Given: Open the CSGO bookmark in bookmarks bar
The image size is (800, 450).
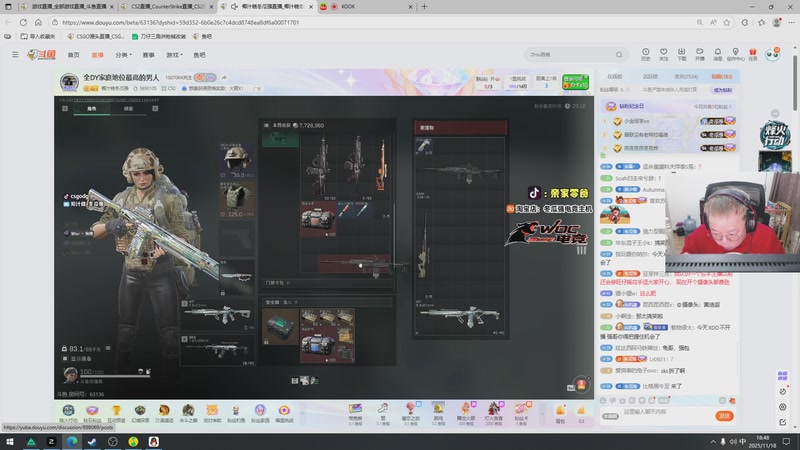Looking at the screenshot, I should [96, 36].
